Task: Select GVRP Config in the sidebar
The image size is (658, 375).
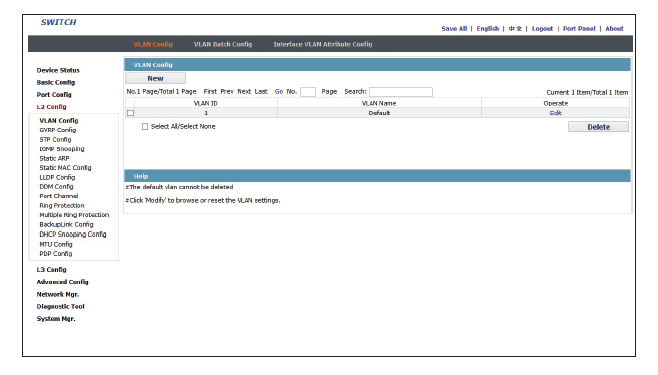Action: point(58,130)
